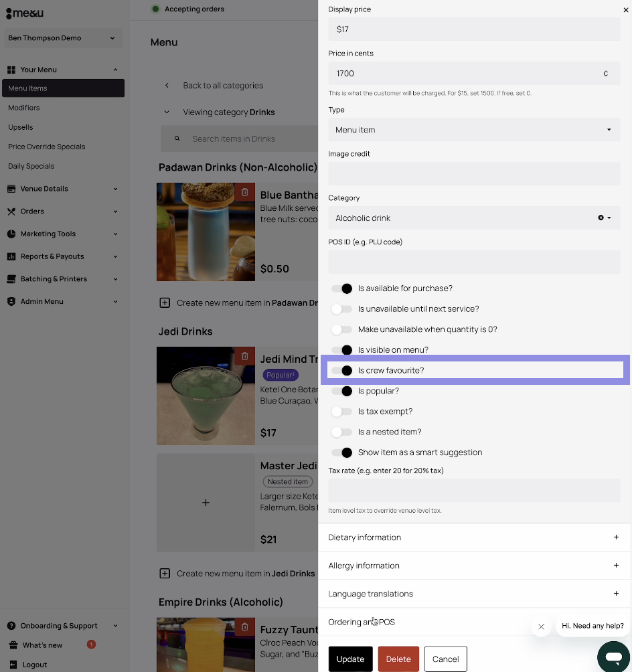Image resolution: width=632 pixels, height=672 pixels.
Task: Open Modifiers in sidebar
Action: pyautogui.click(x=24, y=108)
